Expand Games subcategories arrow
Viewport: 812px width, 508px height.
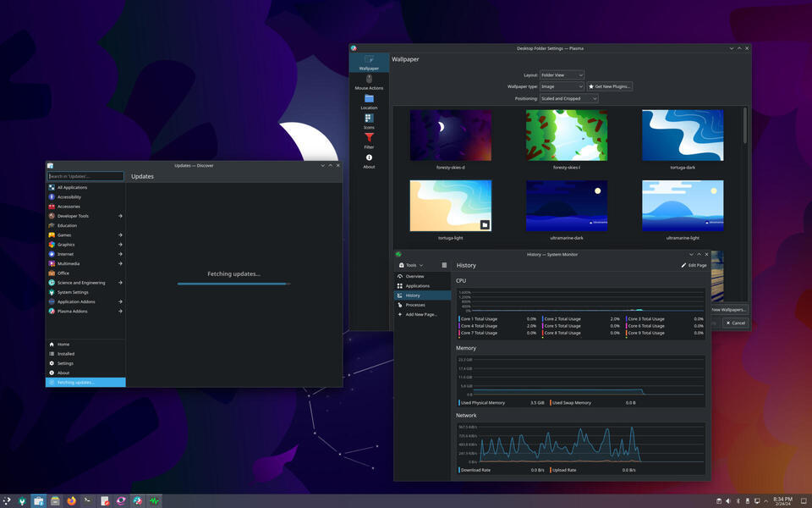[x=120, y=235]
